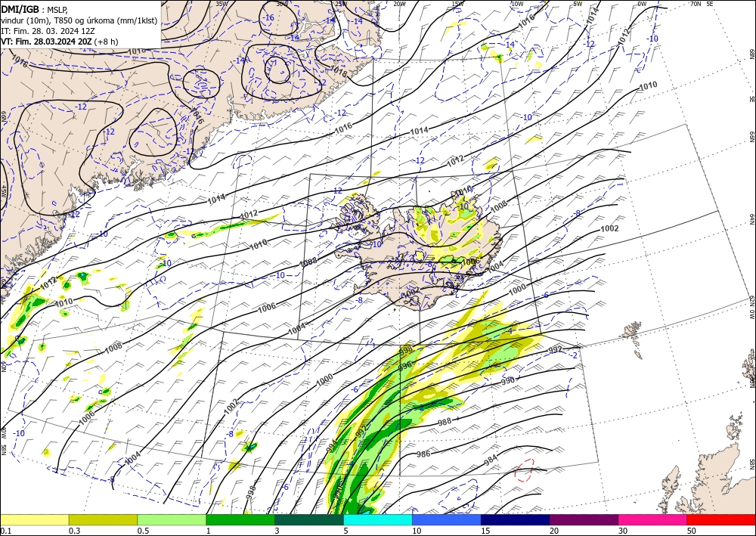The width and height of the screenshot is (756, 536).
Task: Click the '70N' label in top-right corner
Action: point(696,4)
